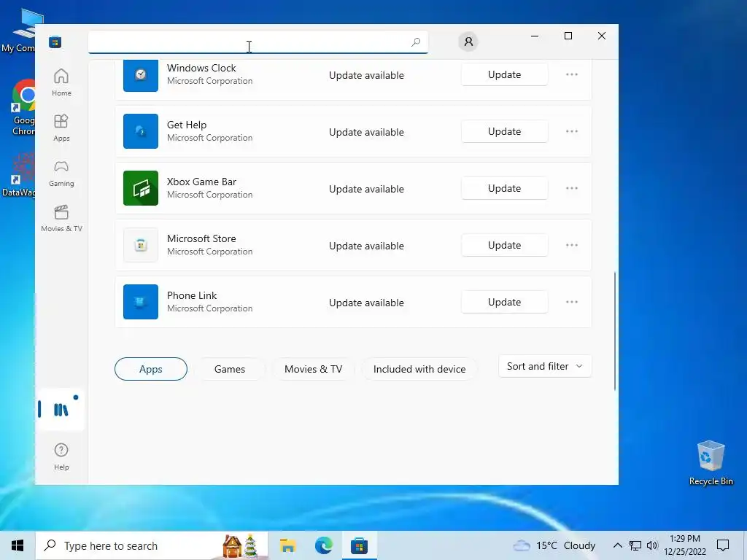Open the Windows Start menu
This screenshot has width=747, height=560.
point(18,545)
